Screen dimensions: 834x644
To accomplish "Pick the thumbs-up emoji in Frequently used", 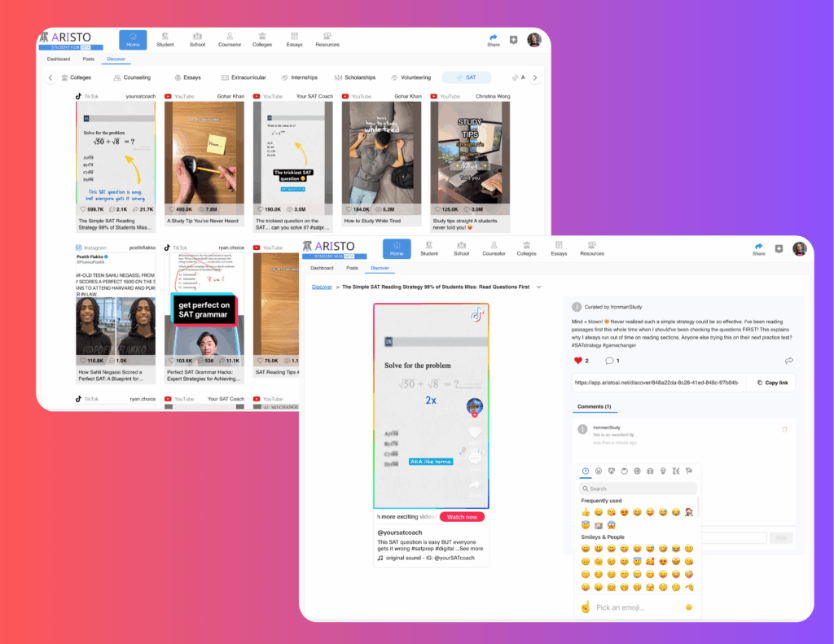I will point(586,512).
